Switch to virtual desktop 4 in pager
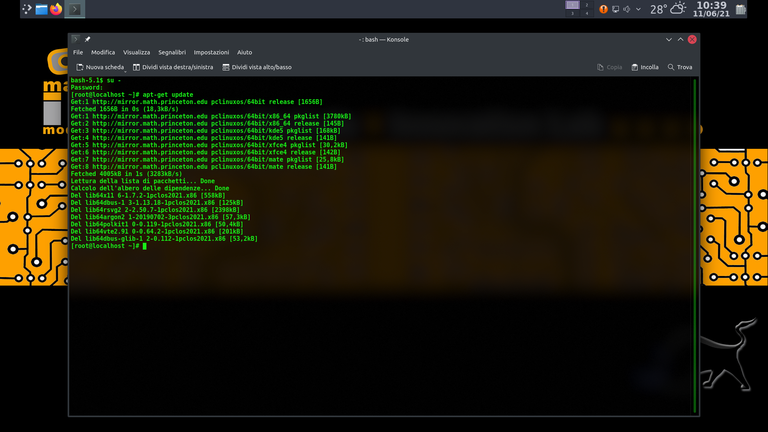The image size is (768, 432). 585,14
